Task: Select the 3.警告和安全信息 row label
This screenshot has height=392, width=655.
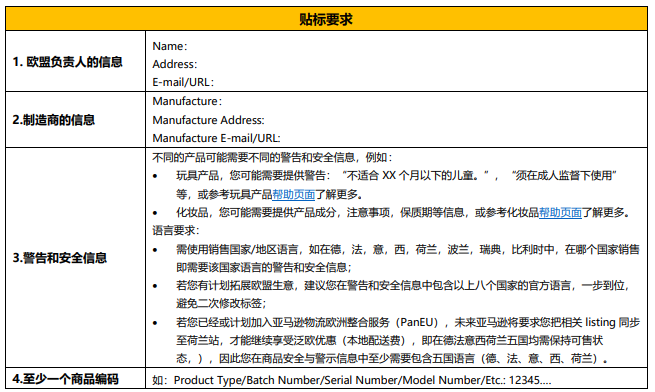Action: click(59, 258)
